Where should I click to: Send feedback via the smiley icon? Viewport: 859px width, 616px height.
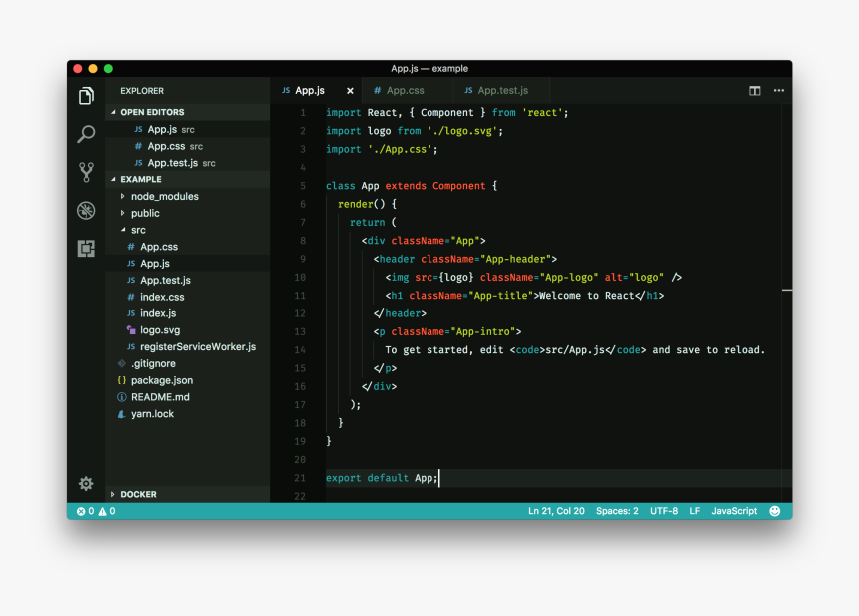click(775, 510)
